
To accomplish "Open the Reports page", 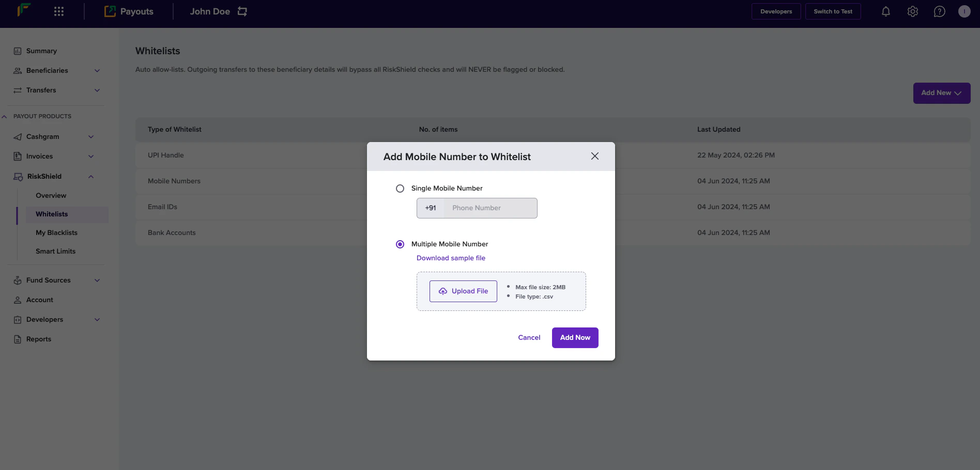I will [39, 339].
